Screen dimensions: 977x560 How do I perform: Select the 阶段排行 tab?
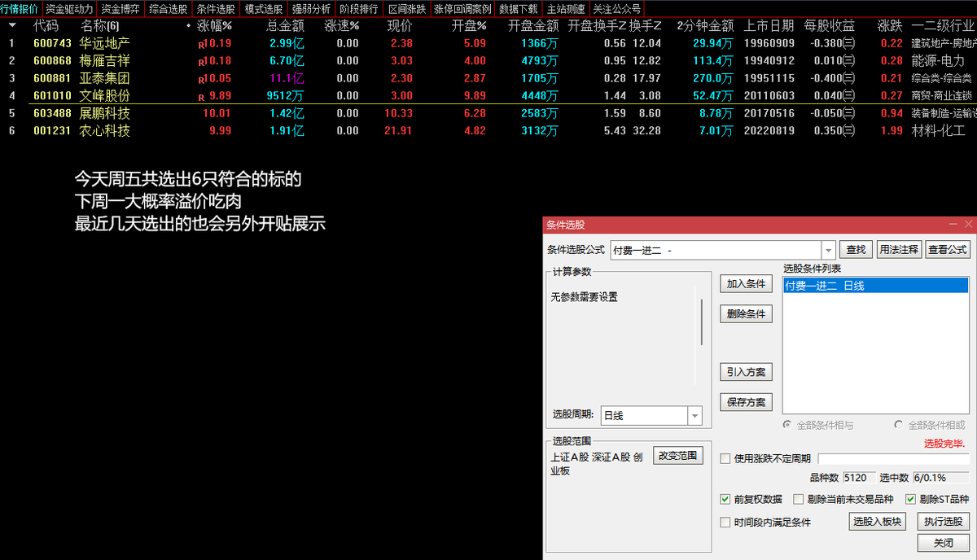360,9
